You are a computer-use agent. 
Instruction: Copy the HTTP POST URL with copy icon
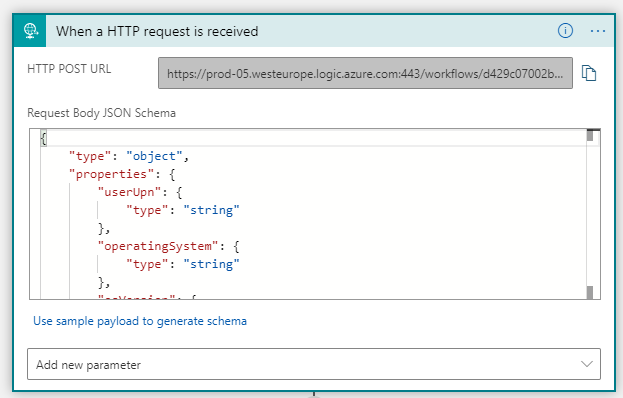pyautogui.click(x=589, y=73)
